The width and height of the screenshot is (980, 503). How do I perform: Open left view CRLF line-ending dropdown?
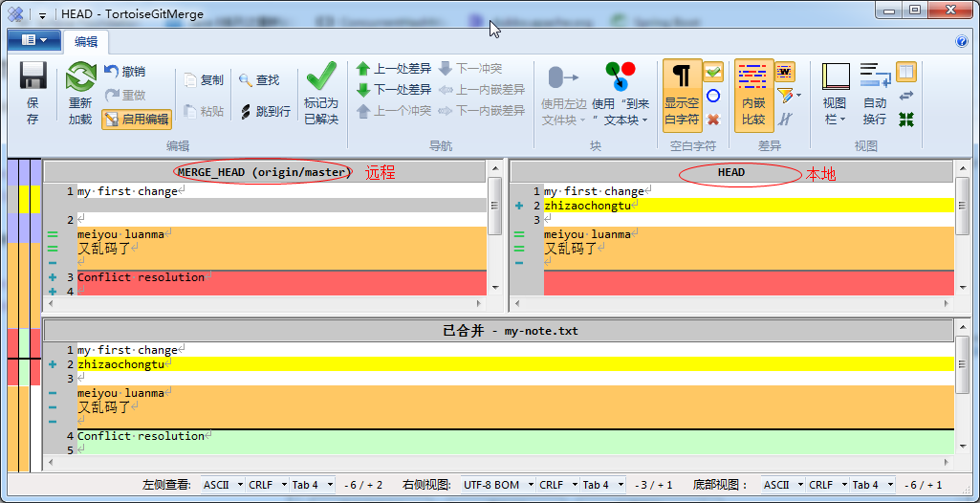click(x=267, y=485)
